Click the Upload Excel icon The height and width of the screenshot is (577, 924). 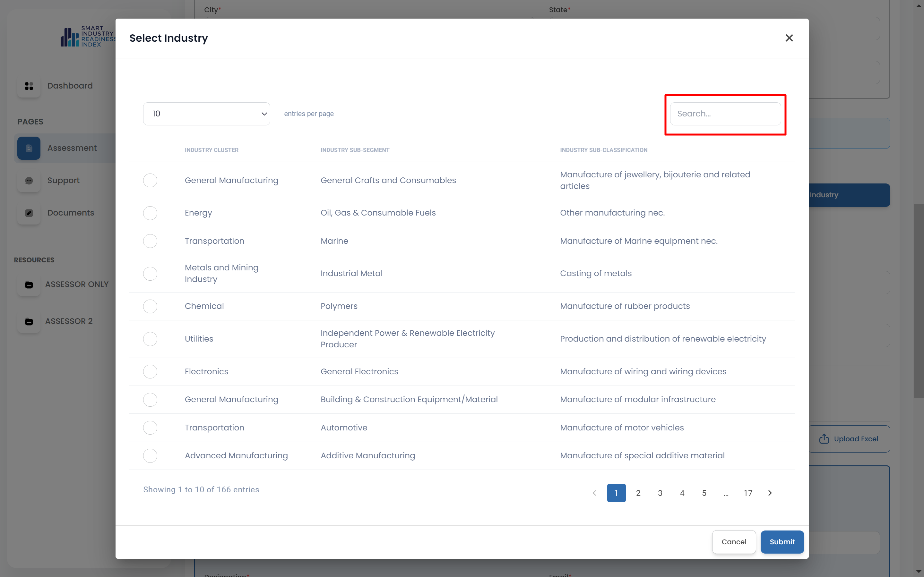point(824,439)
